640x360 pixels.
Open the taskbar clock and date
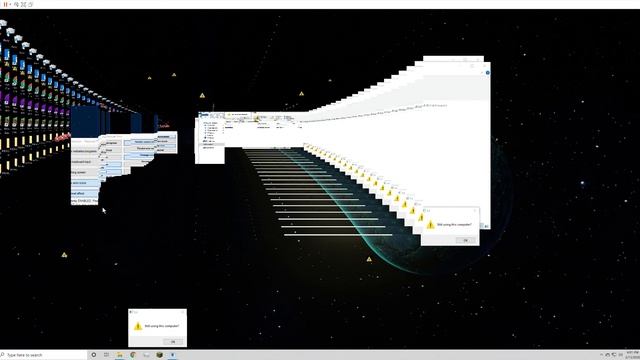[632, 355]
